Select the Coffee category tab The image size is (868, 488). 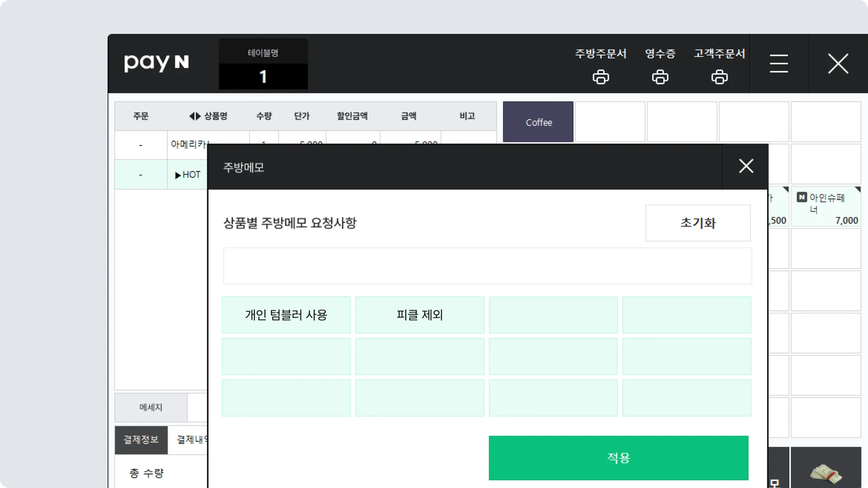pyautogui.click(x=538, y=122)
